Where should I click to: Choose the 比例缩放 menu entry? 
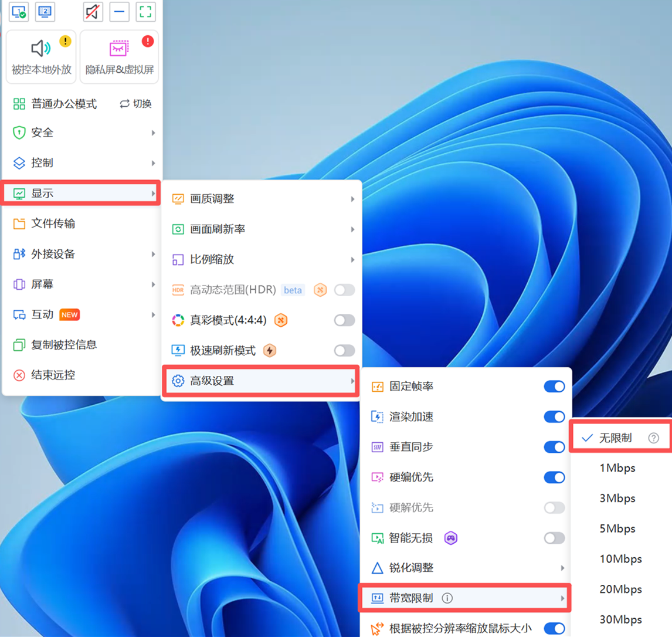tap(262, 259)
